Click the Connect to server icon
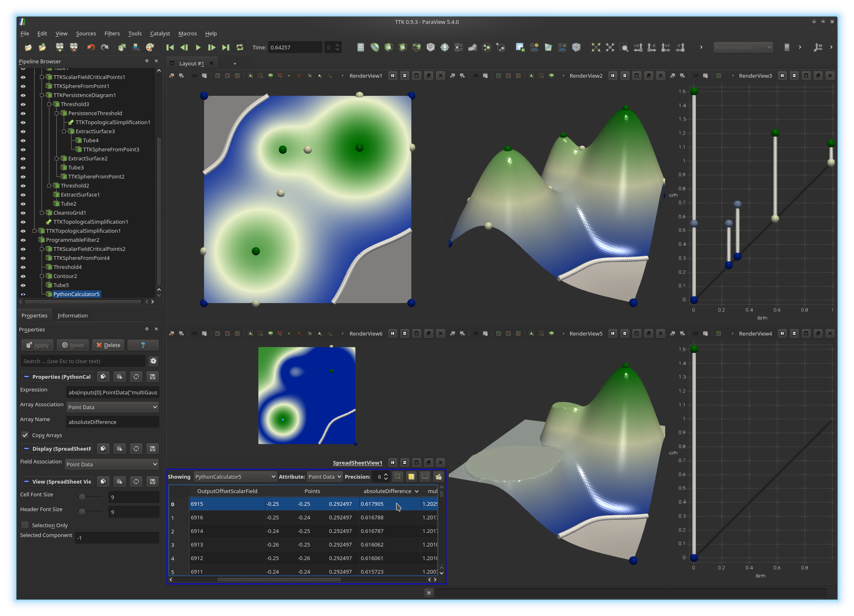The width and height of the screenshot is (854, 616). tap(60, 47)
